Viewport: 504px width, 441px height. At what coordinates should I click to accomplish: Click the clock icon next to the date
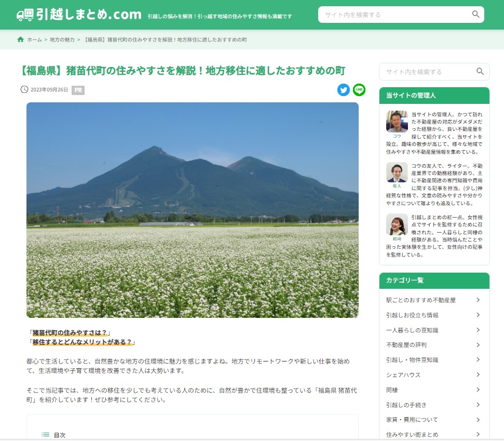point(24,90)
